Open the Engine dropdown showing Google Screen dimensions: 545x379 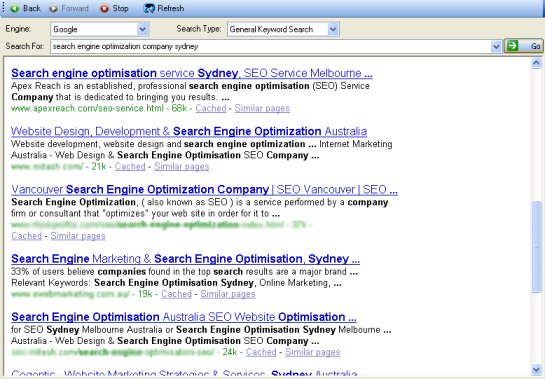[99, 29]
